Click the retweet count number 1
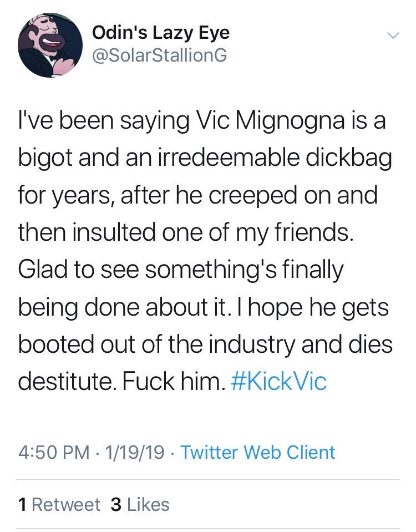This screenshot has height=532, width=416. pos(23,504)
